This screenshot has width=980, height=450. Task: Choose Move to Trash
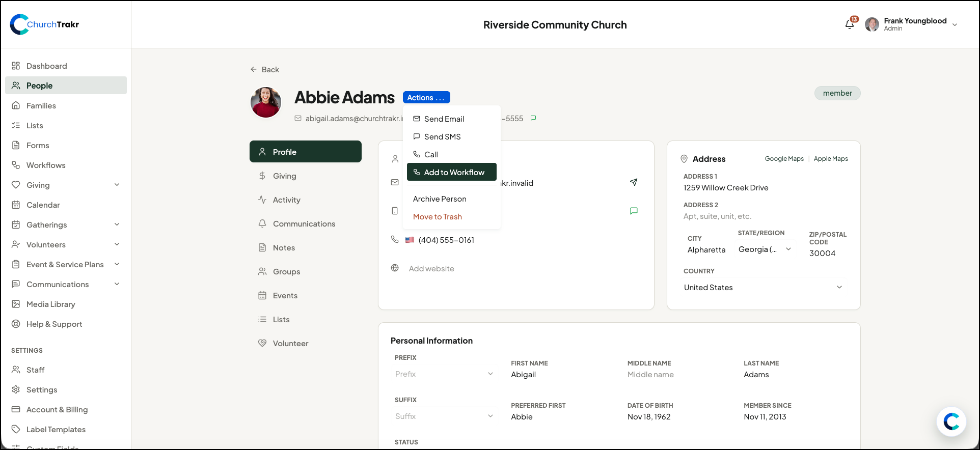452,216
